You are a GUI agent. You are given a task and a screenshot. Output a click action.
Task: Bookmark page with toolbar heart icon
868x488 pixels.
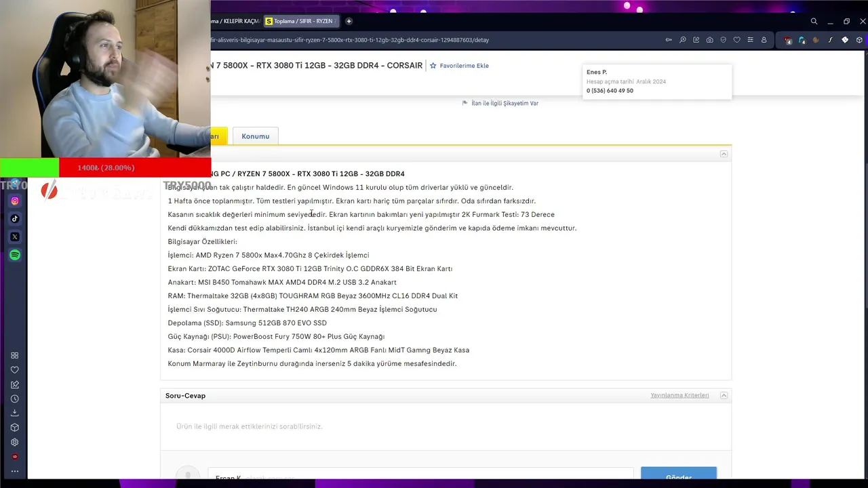[x=736, y=40]
